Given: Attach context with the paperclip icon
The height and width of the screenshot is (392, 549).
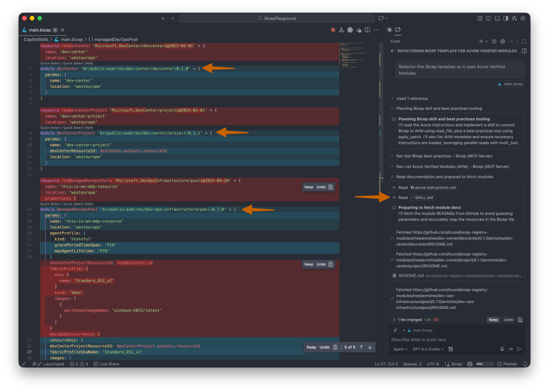Looking at the screenshot, I should 395,330.
